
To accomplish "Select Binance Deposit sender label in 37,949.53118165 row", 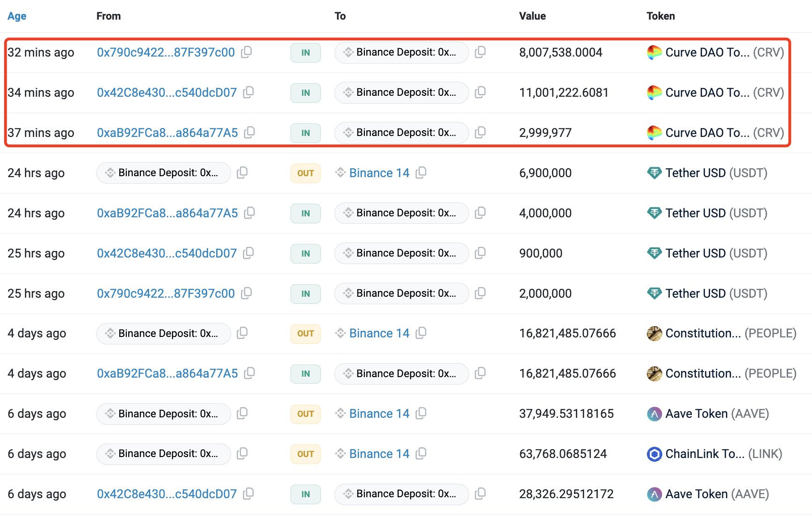I will [164, 414].
